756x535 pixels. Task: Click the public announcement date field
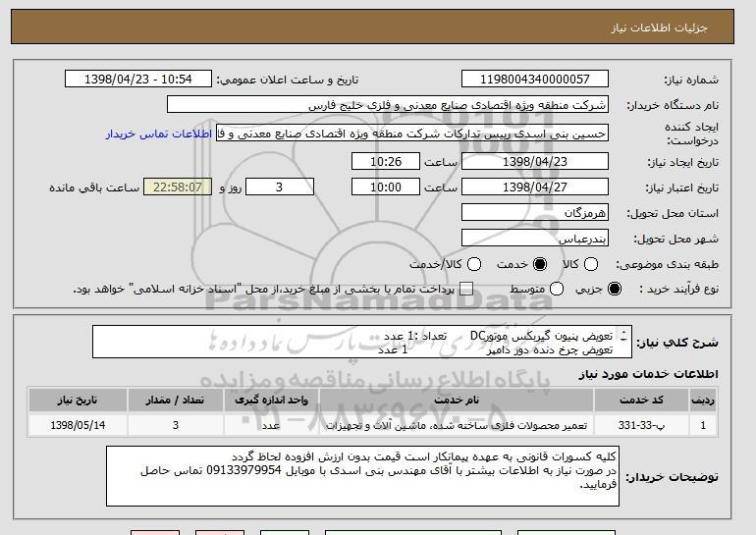(x=138, y=80)
